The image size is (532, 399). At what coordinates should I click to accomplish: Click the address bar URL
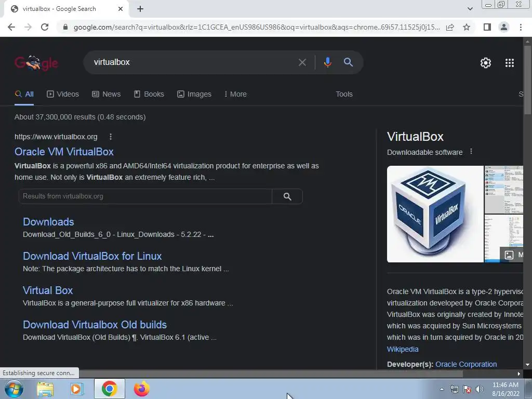257,27
